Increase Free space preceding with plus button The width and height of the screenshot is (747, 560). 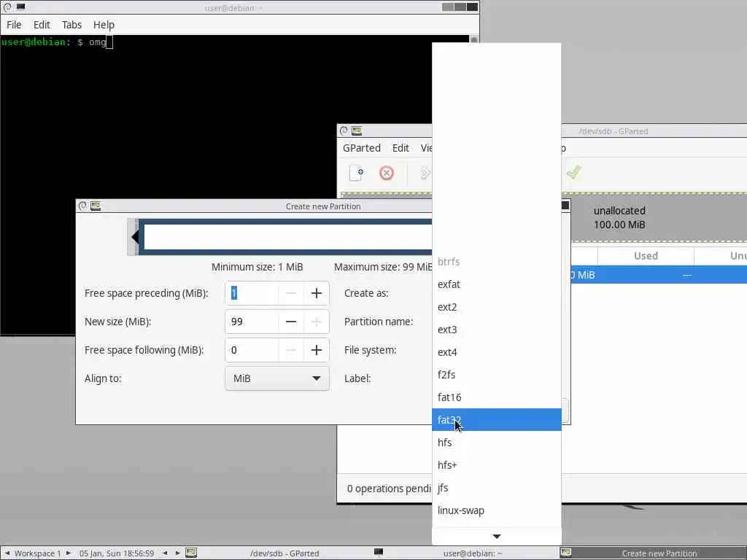pyautogui.click(x=317, y=293)
